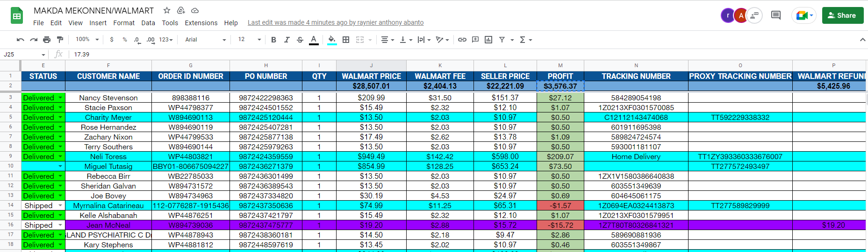Screen dimensions: 868x252
Task: Open the Tools menu
Action: [x=170, y=23]
